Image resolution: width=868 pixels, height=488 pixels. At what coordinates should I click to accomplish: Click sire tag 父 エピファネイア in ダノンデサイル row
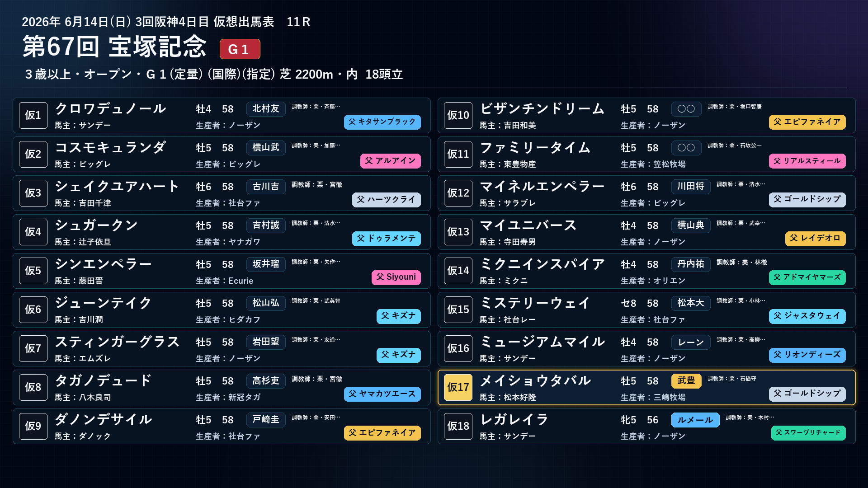pyautogui.click(x=382, y=433)
